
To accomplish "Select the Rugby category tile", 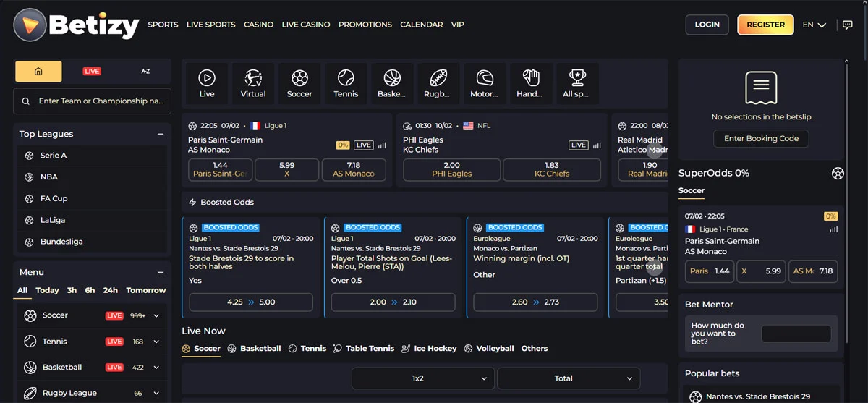I will pyautogui.click(x=438, y=83).
